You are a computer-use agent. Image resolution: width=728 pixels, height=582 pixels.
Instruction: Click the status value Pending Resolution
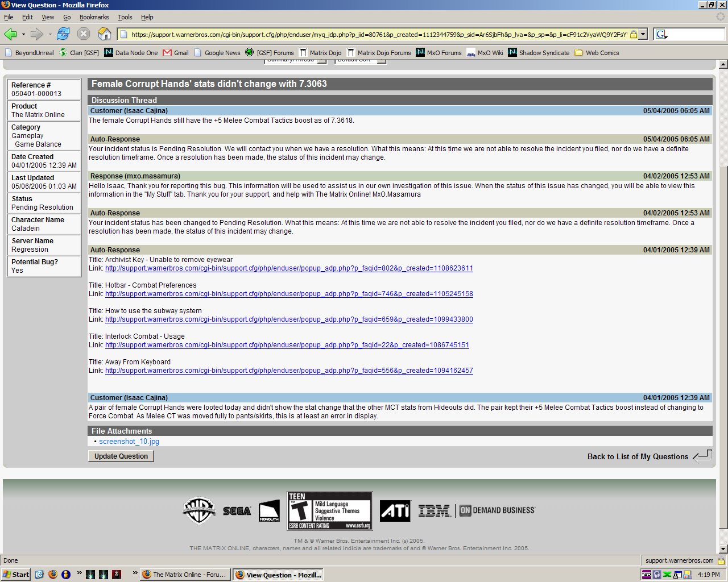(x=42, y=207)
